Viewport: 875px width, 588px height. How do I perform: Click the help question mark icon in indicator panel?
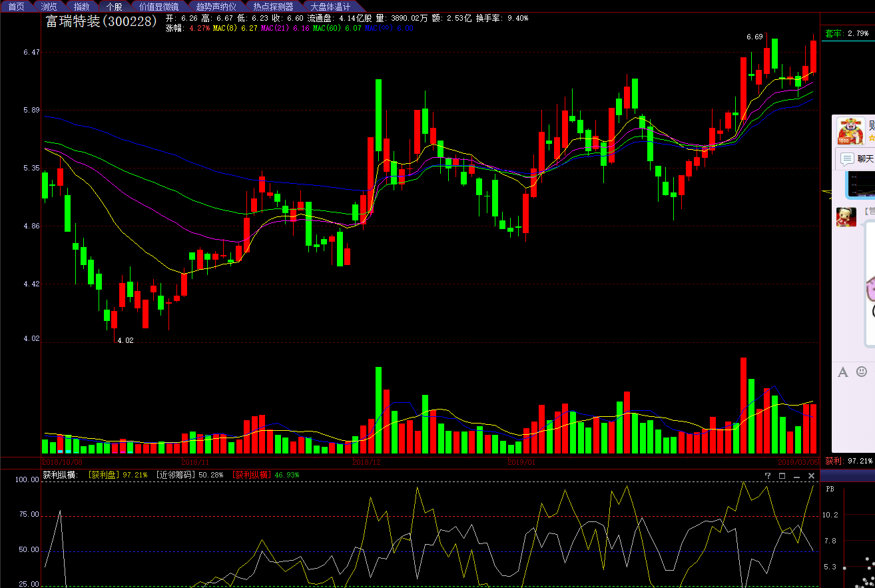coord(768,475)
